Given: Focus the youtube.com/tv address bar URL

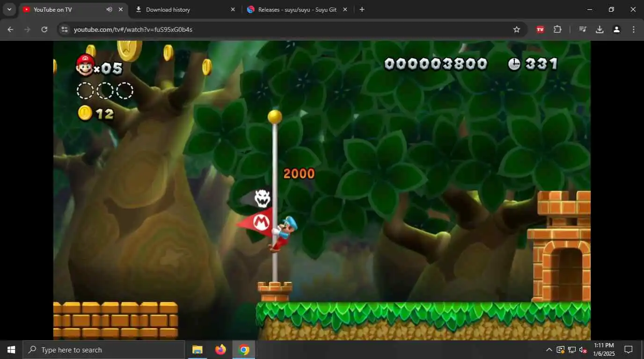Looking at the screenshot, I should [x=133, y=29].
